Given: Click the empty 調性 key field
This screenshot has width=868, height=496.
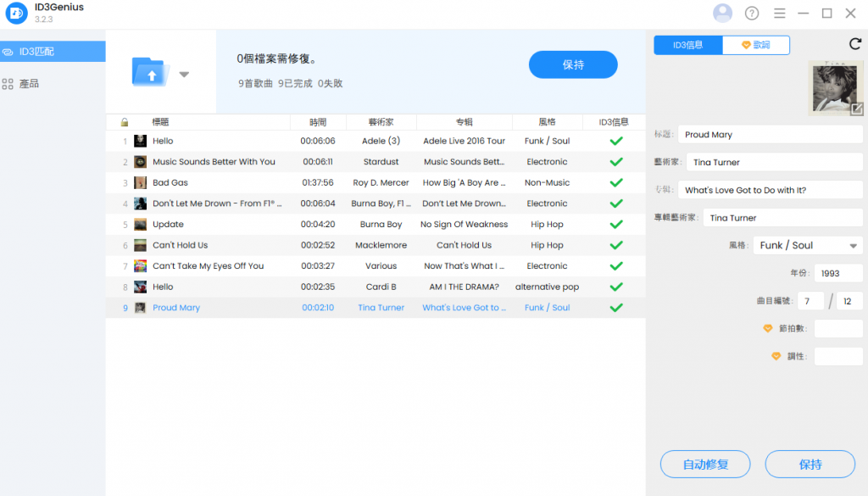Looking at the screenshot, I should pos(838,356).
